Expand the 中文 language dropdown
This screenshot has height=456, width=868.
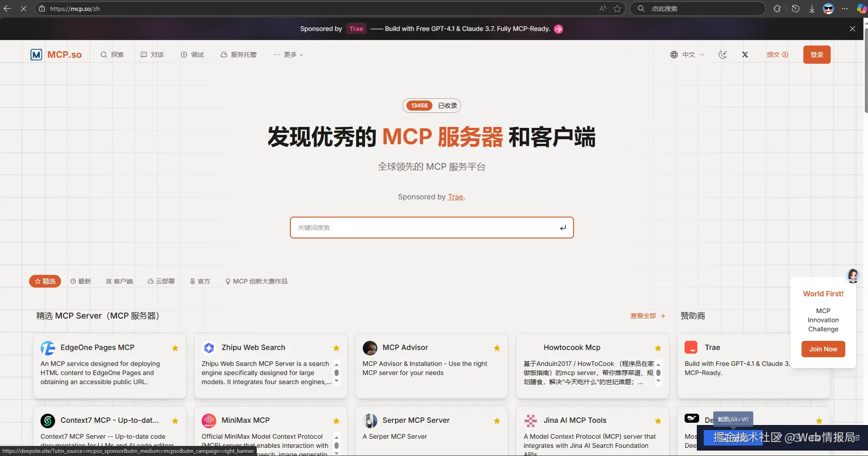click(x=702, y=54)
